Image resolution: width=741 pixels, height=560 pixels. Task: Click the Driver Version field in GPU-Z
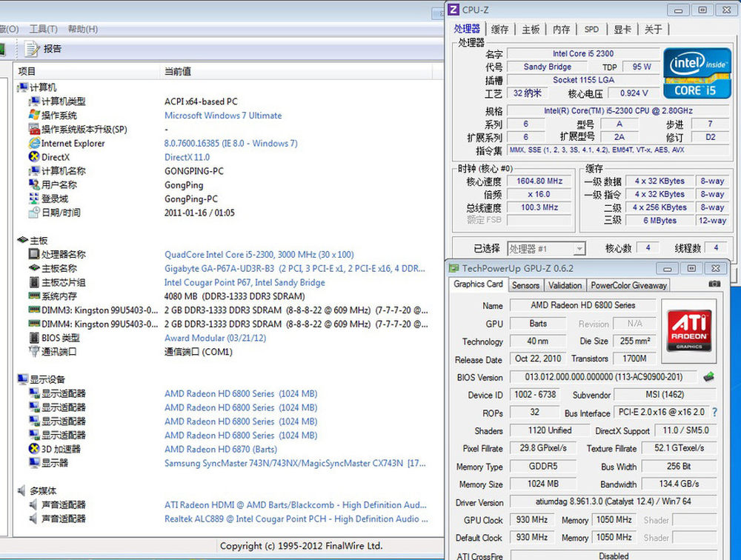tap(613, 501)
